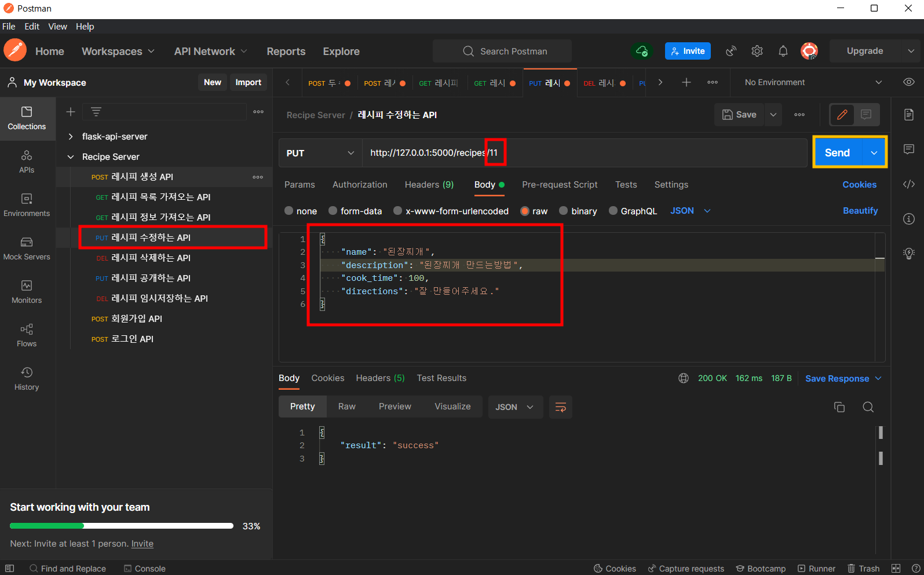Open the JSON body format dropdown

[x=691, y=211]
